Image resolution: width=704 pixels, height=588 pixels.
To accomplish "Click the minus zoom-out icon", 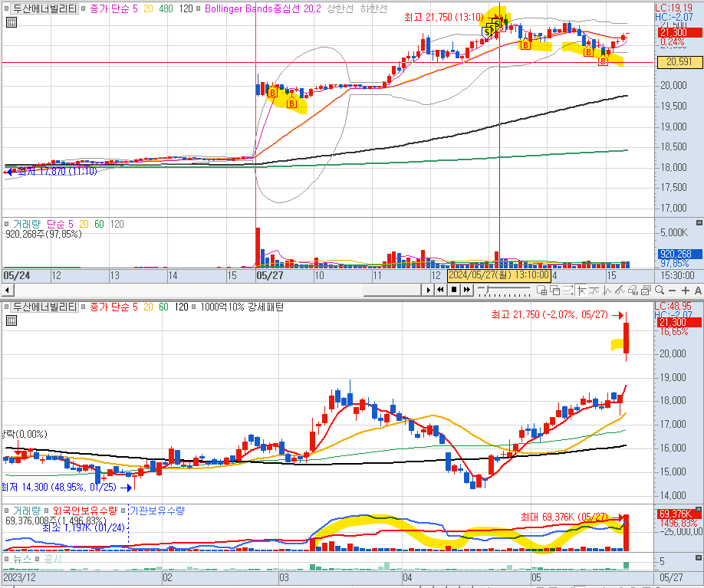I will 672,291.
